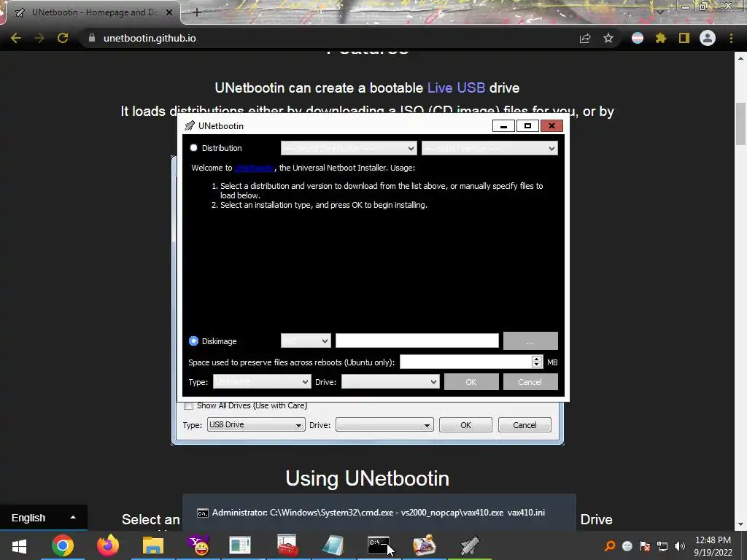Viewport: 747px width, 560px height.
Task: Open the red toolbox taskbar app
Action: click(x=287, y=545)
